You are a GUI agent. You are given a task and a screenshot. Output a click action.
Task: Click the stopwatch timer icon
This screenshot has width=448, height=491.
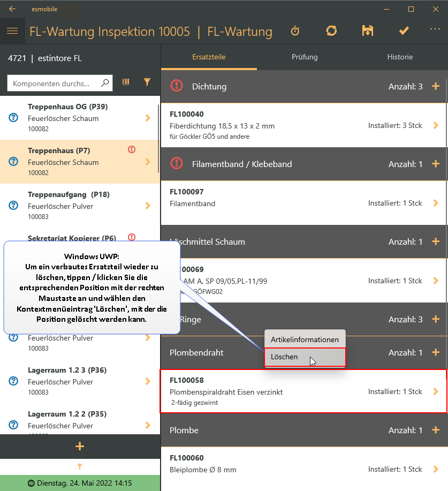pyautogui.click(x=295, y=31)
